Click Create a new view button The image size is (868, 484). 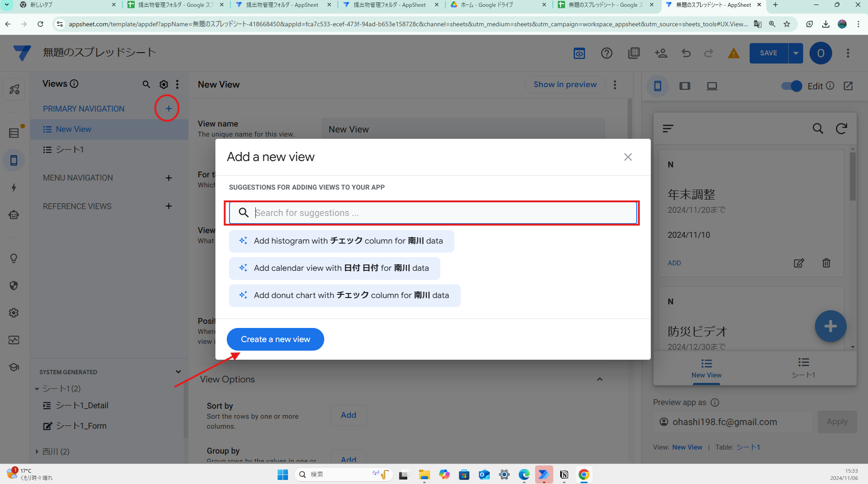275,339
